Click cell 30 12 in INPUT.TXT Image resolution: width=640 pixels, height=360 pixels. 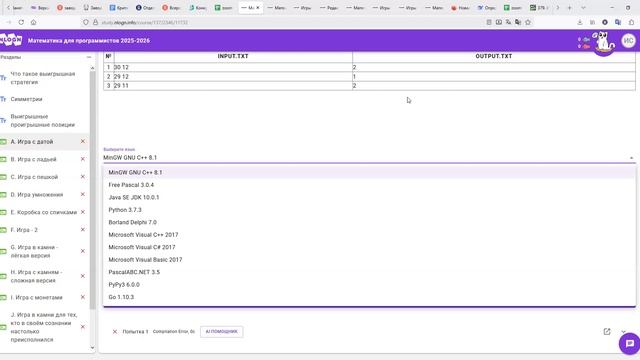pos(233,67)
